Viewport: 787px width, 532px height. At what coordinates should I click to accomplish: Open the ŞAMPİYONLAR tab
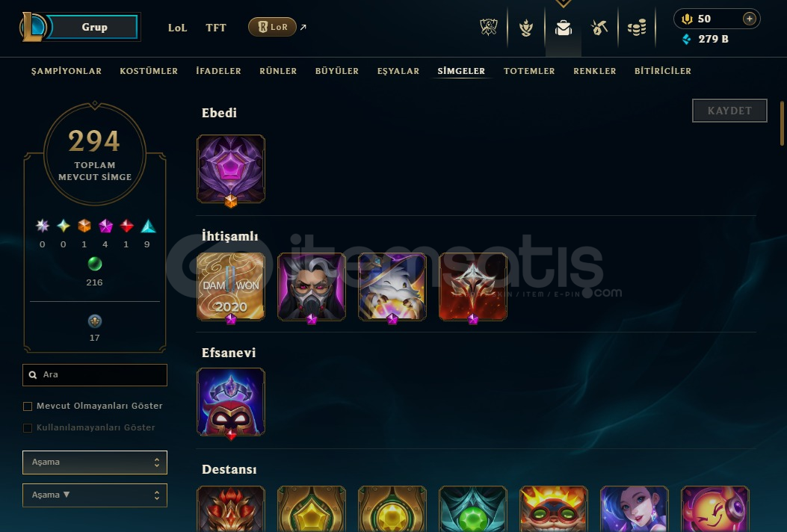tap(67, 71)
